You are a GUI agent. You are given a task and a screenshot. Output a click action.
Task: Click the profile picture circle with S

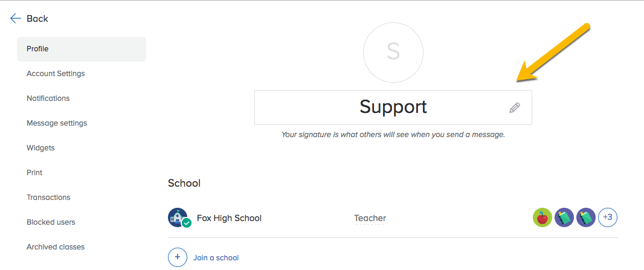pyautogui.click(x=393, y=52)
